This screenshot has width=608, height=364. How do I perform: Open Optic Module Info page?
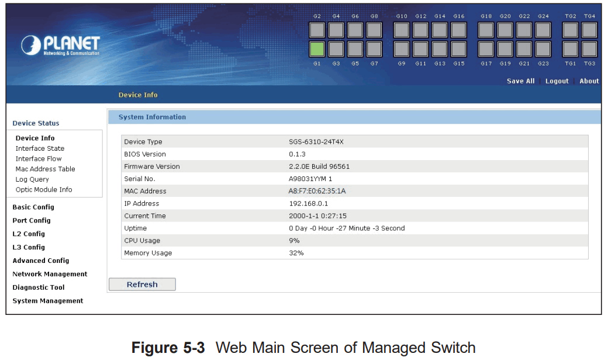[44, 189]
